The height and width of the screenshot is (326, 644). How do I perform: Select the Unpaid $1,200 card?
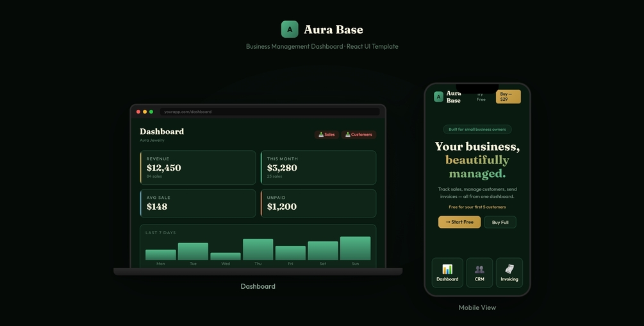[x=318, y=203]
